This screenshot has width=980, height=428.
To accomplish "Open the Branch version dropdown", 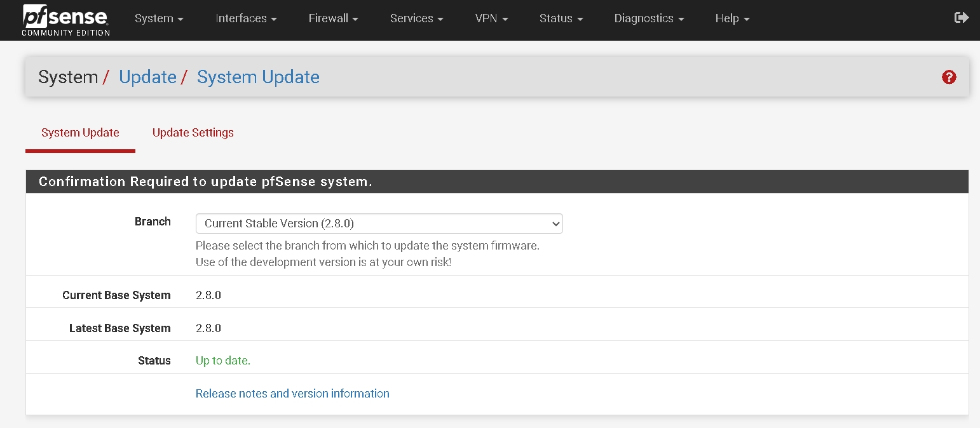I will pos(379,224).
